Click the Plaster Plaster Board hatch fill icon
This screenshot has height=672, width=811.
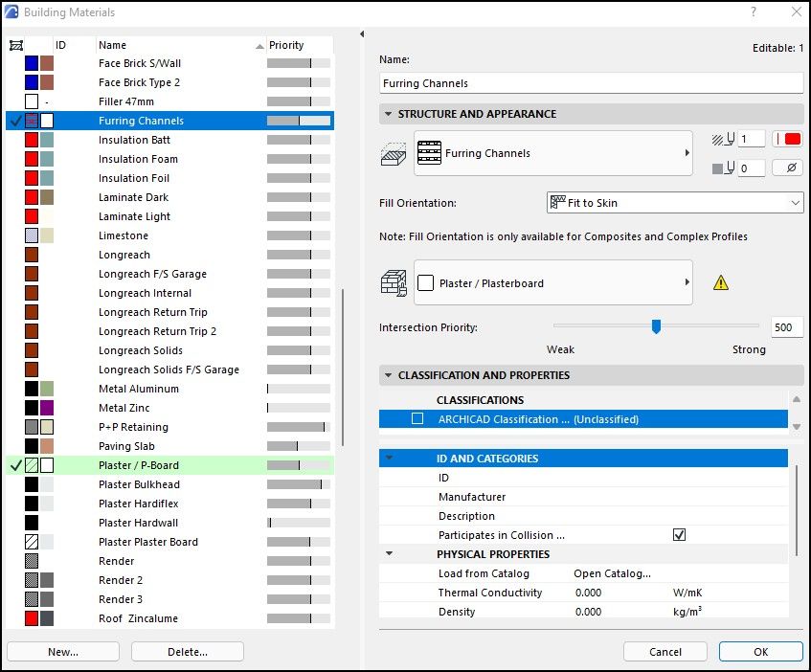[x=32, y=542]
